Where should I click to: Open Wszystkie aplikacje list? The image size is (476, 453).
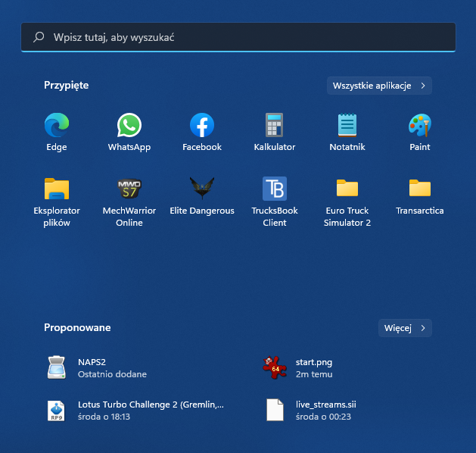tap(379, 86)
